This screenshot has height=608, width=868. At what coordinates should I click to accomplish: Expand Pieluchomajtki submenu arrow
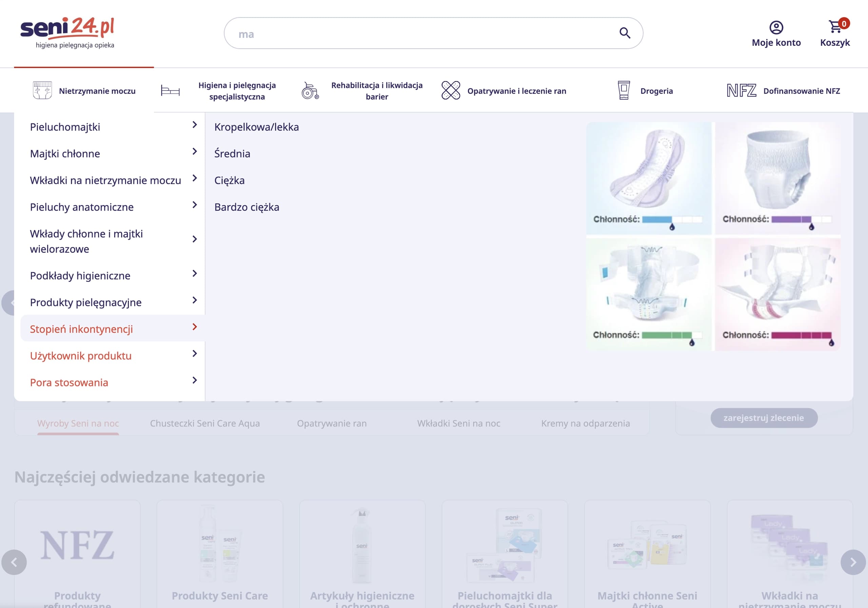(195, 125)
